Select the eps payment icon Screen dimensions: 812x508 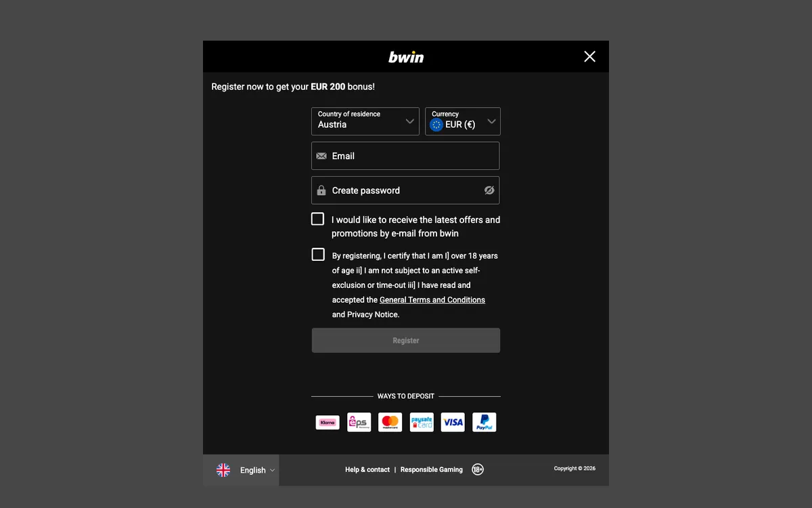coord(359,422)
